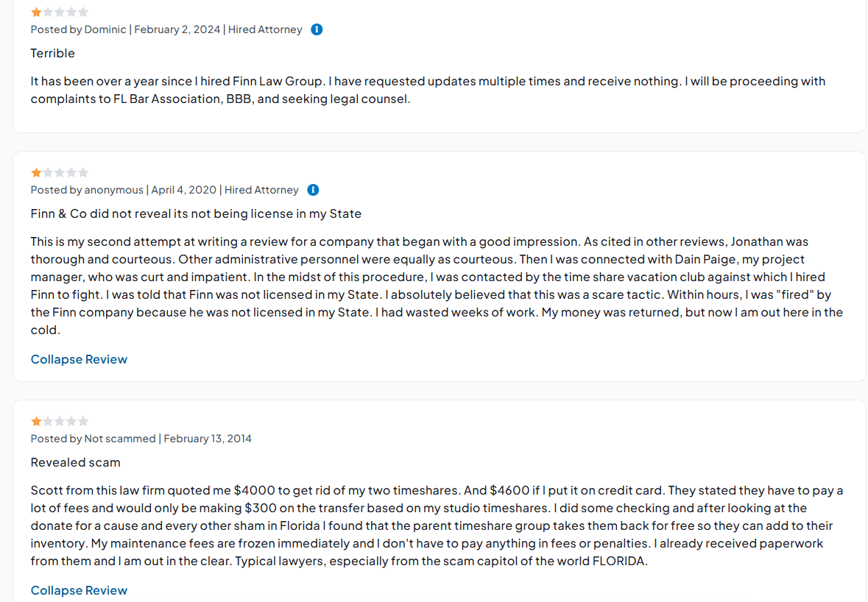Image resolution: width=868 pixels, height=602 pixels.
Task: Click 'Hired Attorney' label on anonymous review
Action: (x=261, y=190)
